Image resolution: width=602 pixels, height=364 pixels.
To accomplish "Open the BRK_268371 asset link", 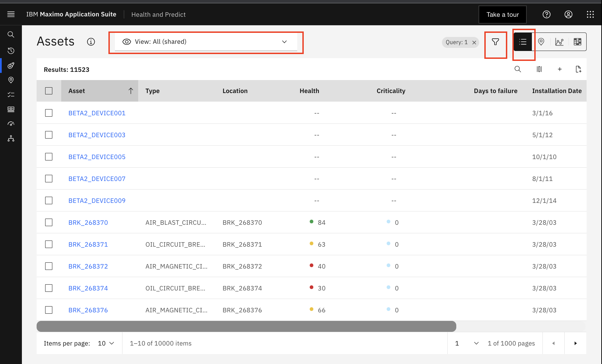I will (x=88, y=244).
